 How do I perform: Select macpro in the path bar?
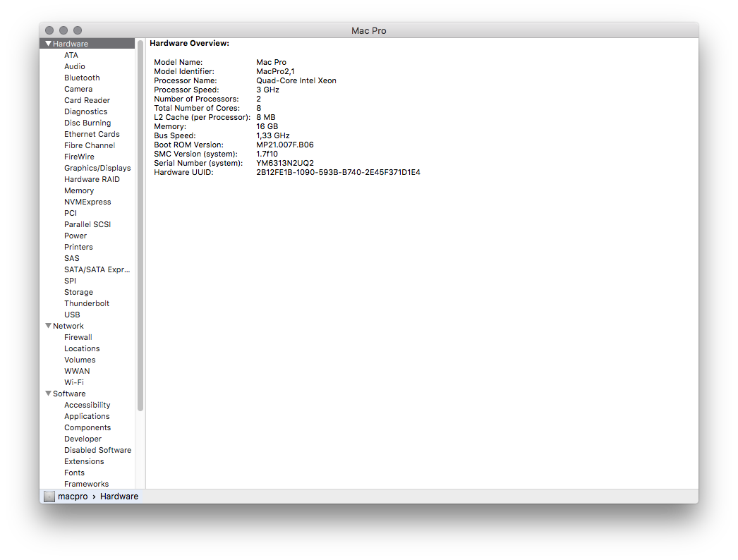pyautogui.click(x=73, y=497)
